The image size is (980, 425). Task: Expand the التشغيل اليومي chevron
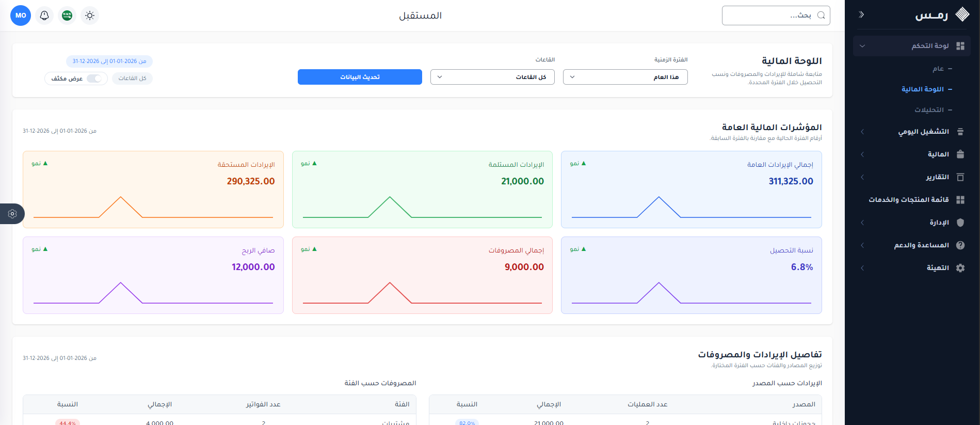862,132
